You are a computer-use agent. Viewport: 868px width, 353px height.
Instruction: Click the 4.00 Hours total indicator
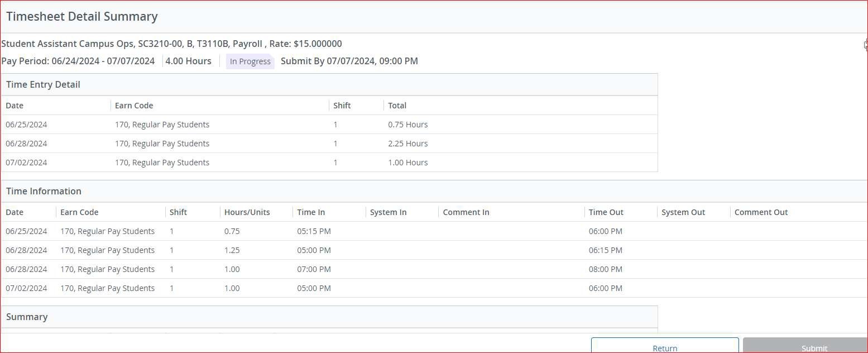[188, 61]
